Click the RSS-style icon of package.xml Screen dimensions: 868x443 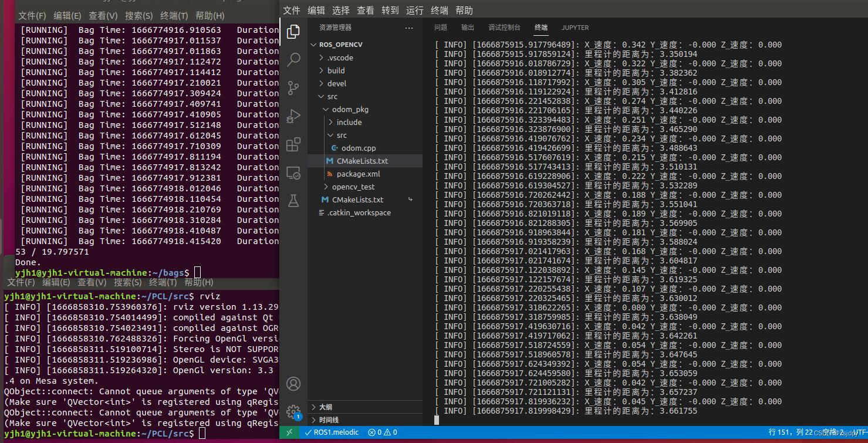330,174
